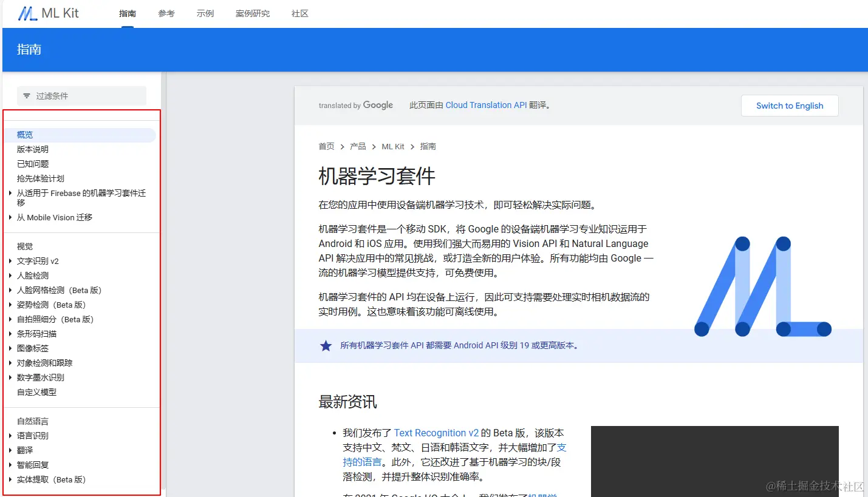Click the 机器学习套件 page title
868x497 pixels.
tap(377, 176)
